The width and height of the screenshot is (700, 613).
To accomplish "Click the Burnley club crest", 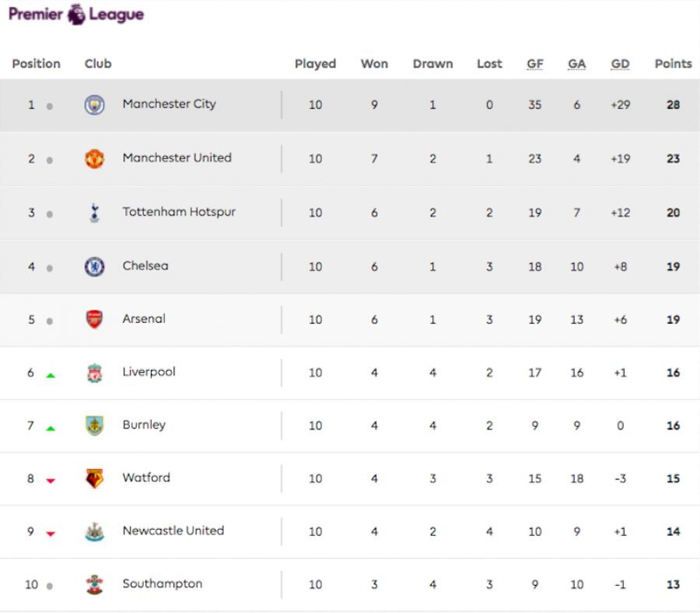I will click(x=94, y=426).
